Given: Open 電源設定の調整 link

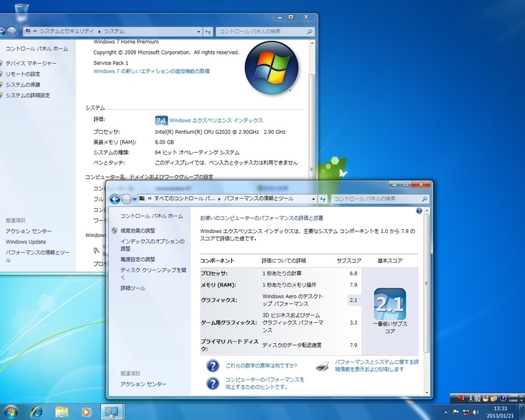Looking at the screenshot, I should pyautogui.click(x=138, y=259).
